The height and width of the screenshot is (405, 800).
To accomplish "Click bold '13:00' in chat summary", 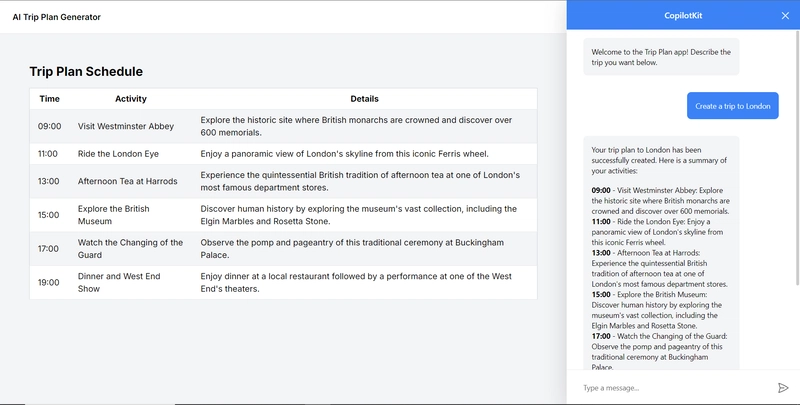I will click(x=601, y=252).
